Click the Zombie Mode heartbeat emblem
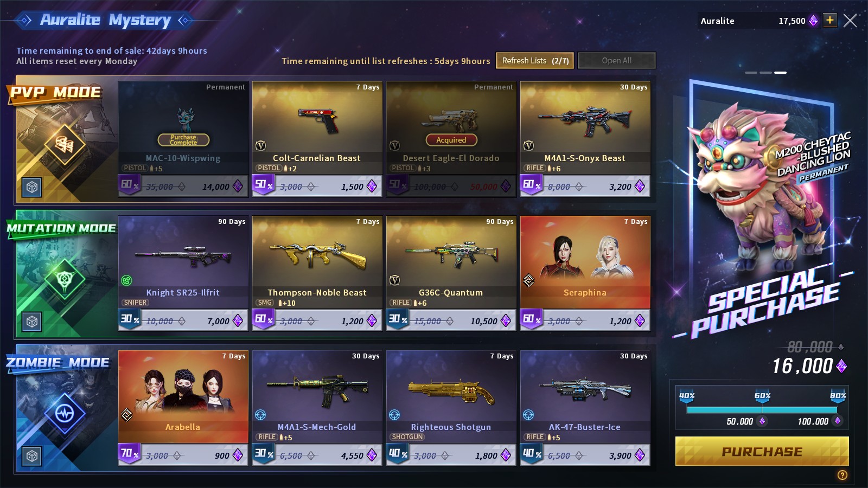The width and height of the screenshot is (868, 488). click(x=65, y=414)
